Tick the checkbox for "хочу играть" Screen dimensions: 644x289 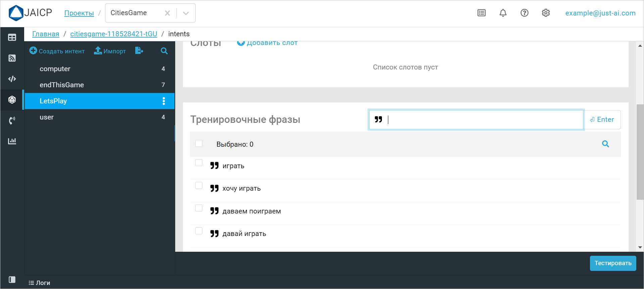199,186
